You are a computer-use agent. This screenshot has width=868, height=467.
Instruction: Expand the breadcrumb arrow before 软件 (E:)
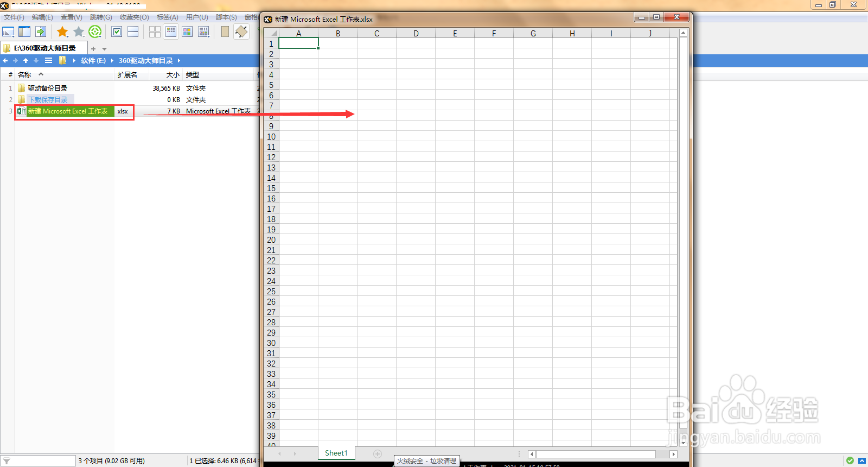(x=74, y=61)
